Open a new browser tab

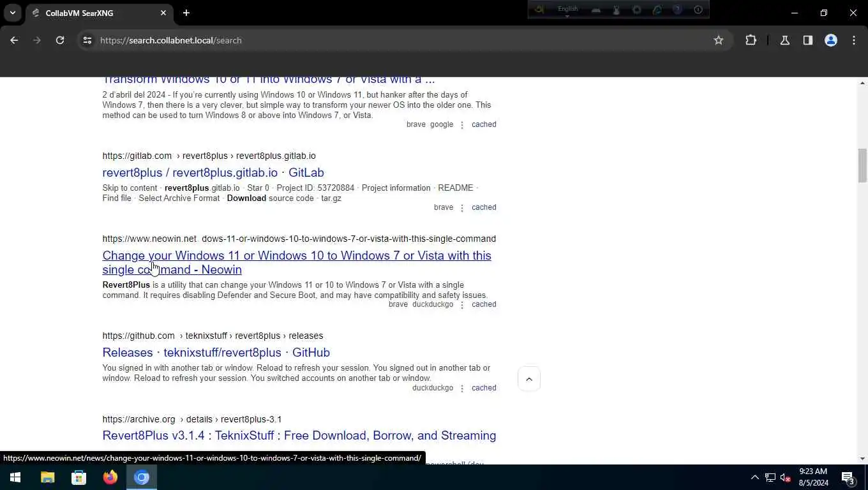[186, 13]
